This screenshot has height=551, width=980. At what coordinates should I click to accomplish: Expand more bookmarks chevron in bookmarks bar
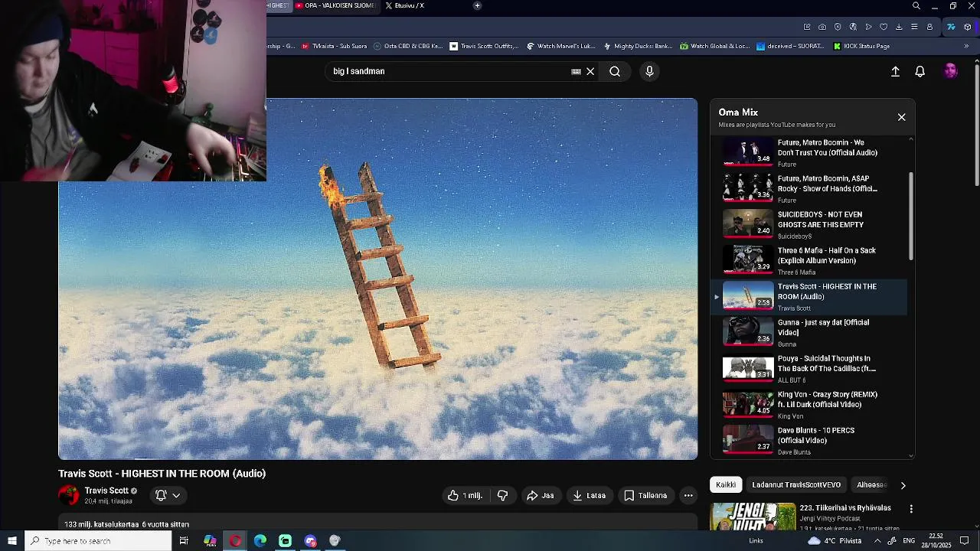(966, 46)
